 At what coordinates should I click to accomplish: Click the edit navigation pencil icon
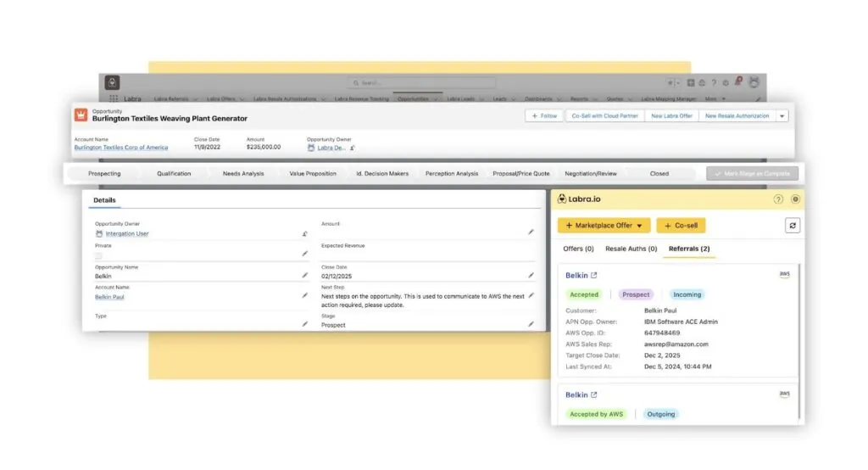[758, 99]
